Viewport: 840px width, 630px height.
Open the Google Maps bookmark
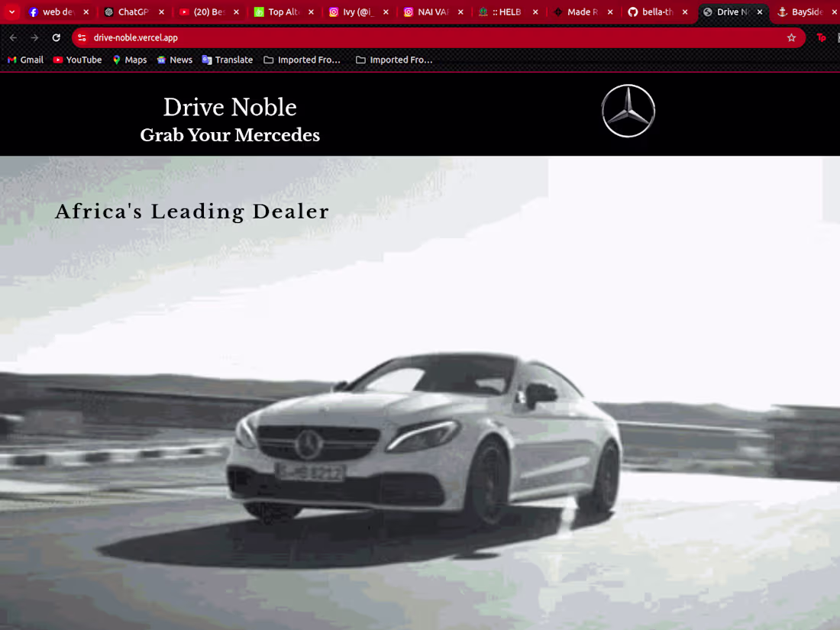coord(129,60)
